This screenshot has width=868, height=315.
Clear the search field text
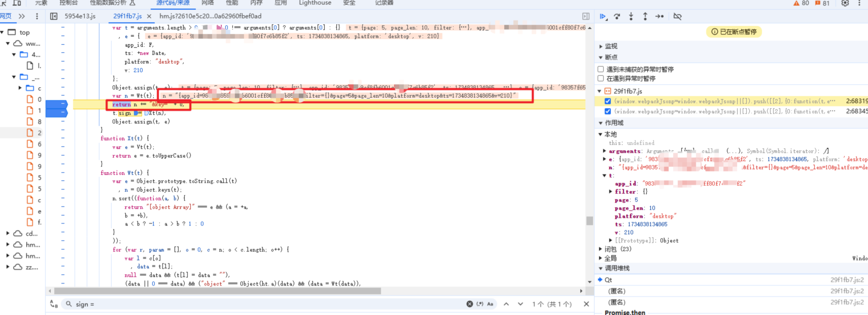click(470, 304)
